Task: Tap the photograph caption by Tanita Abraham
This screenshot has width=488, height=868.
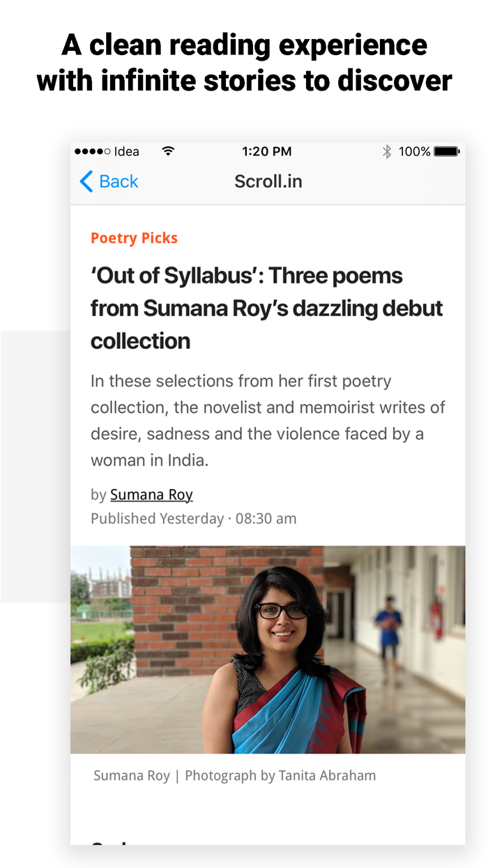Action: tap(235, 775)
